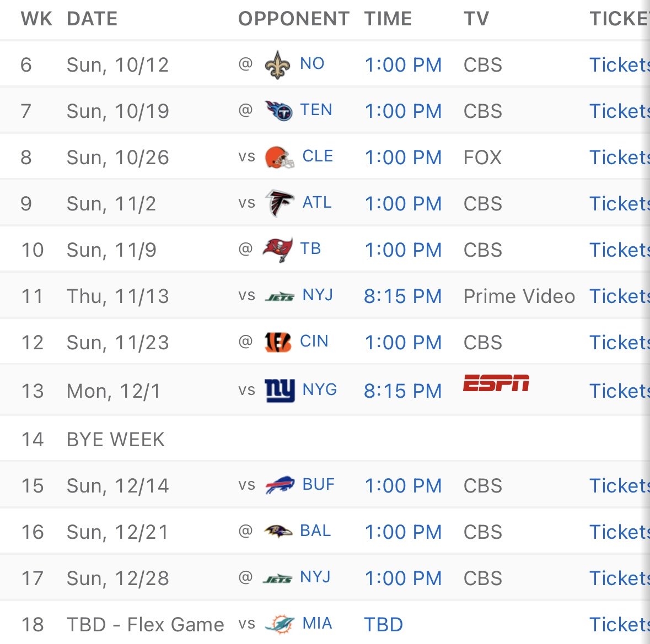Open Tickets link for week 16 game
This screenshot has width=650, height=644.
(619, 532)
